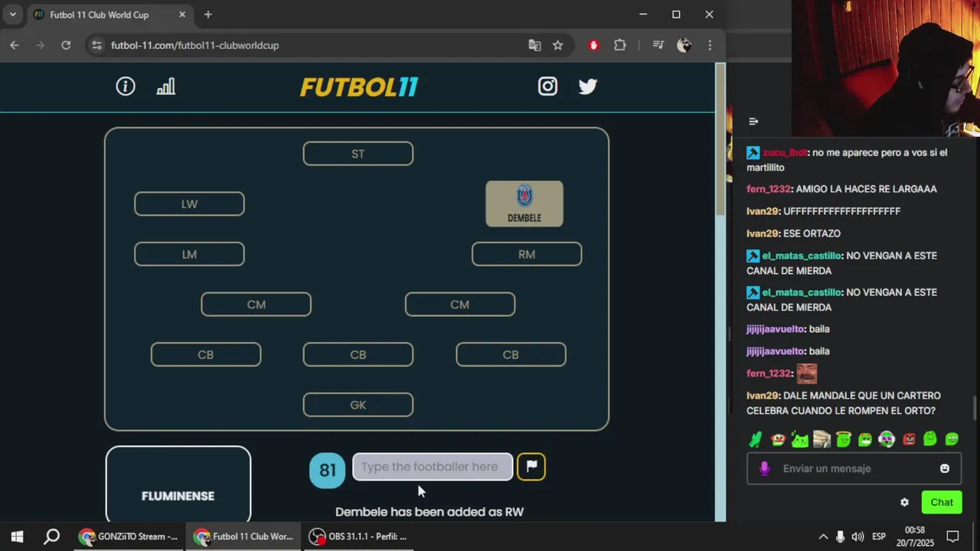
Task: Open the statistics bar chart icon
Action: [166, 86]
